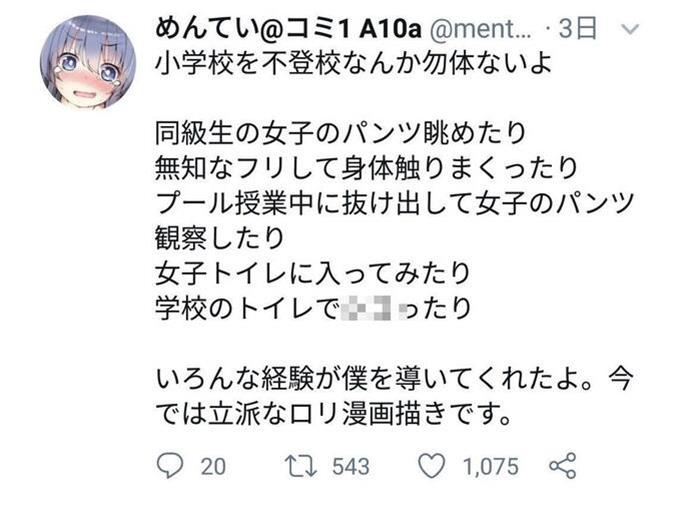Image resolution: width=680 pixels, height=509 pixels.
Task: Open profile via display name めんてい@コミ1 A10a
Action: point(288,29)
